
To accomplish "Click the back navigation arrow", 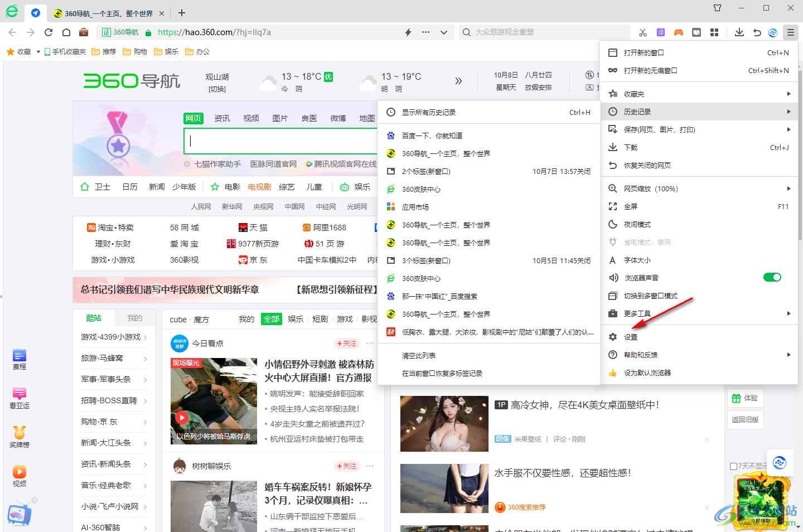I will click(x=13, y=32).
